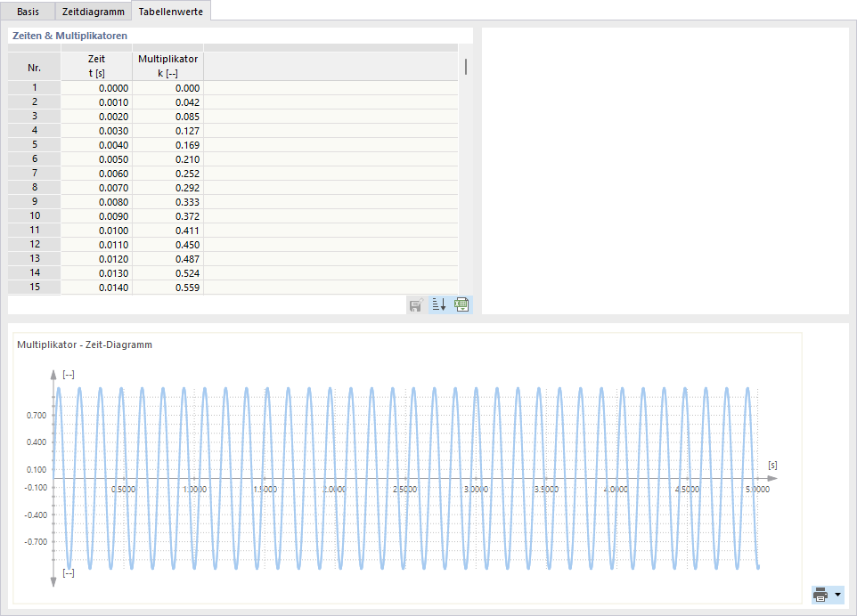857x616 pixels.
Task: Click the Zeiten & Multiplikatoren heading
Action: (70, 36)
